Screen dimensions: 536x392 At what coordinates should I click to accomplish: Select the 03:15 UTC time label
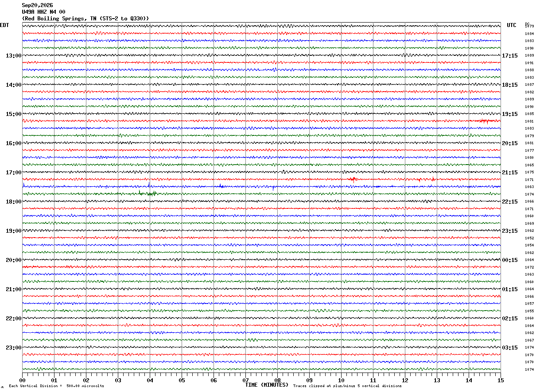click(509, 348)
